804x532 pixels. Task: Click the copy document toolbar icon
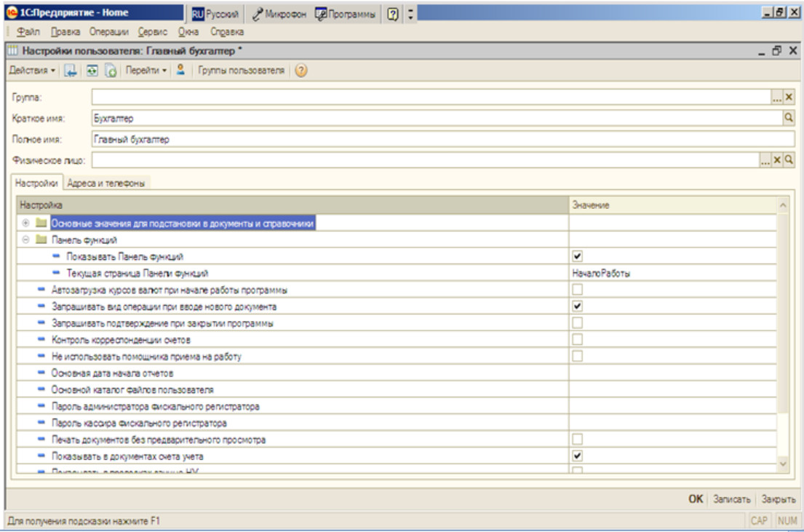[x=111, y=71]
